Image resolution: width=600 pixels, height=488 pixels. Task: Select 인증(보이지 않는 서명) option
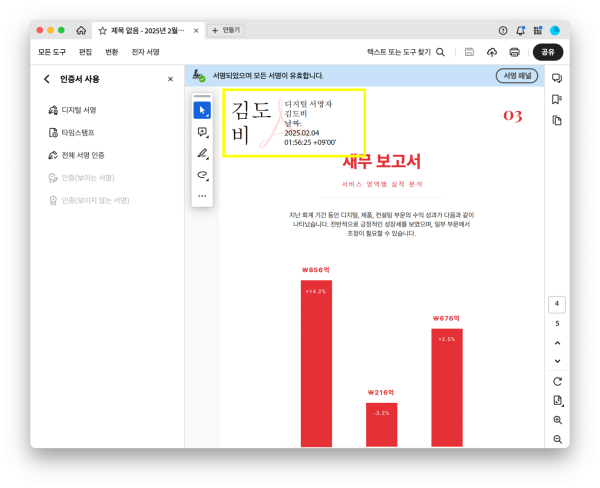point(89,201)
